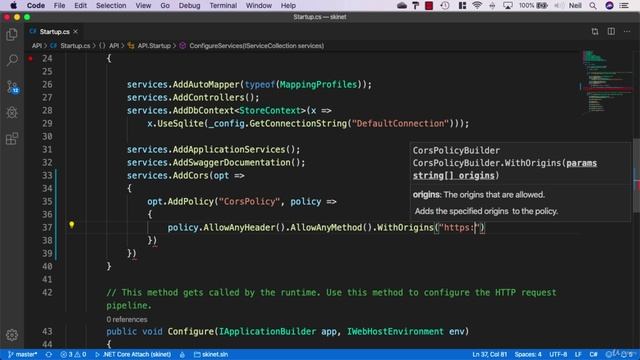
Task: Open the View menu
Action: 143,5
